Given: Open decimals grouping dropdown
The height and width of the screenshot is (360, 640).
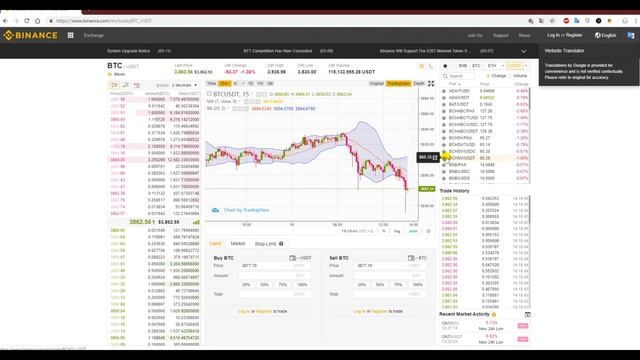Looking at the screenshot, I should 184,85.
